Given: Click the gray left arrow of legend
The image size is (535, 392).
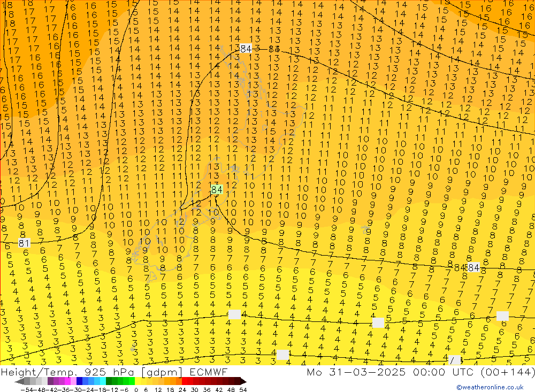Looking at the screenshot, I should (x=19, y=381).
